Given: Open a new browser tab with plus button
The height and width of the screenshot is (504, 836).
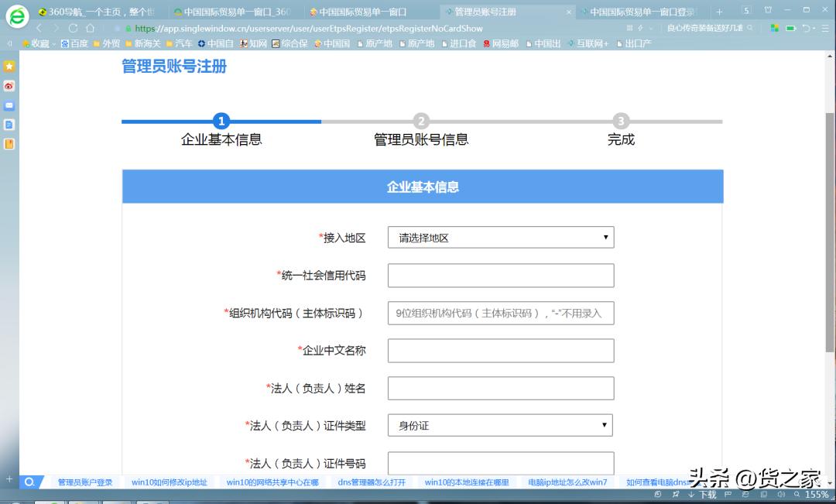Looking at the screenshot, I should pyautogui.click(x=718, y=11).
